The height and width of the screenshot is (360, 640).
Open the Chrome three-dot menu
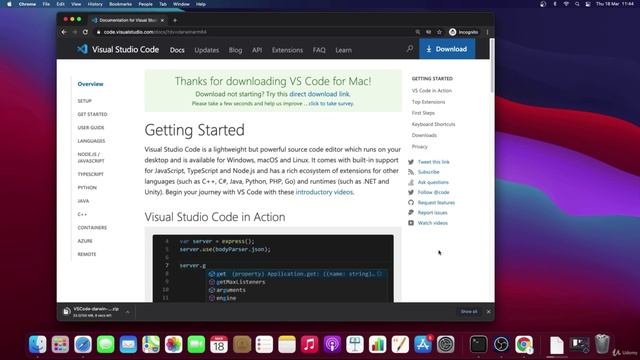pyautogui.click(x=487, y=32)
